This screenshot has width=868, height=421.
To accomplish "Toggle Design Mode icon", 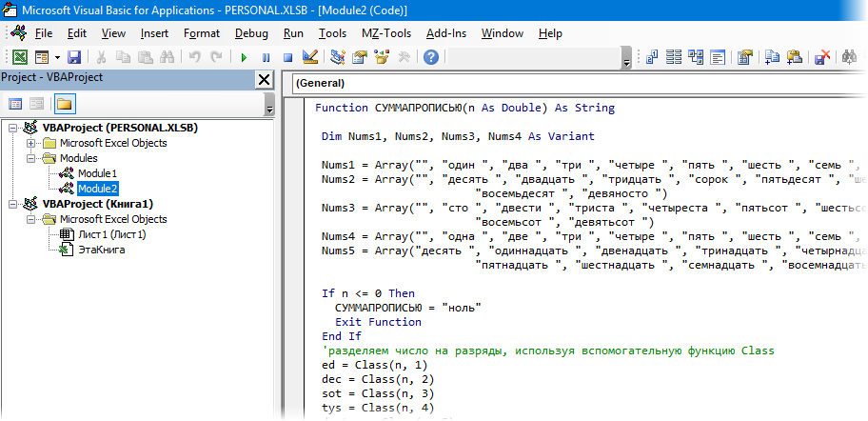I will tap(309, 57).
